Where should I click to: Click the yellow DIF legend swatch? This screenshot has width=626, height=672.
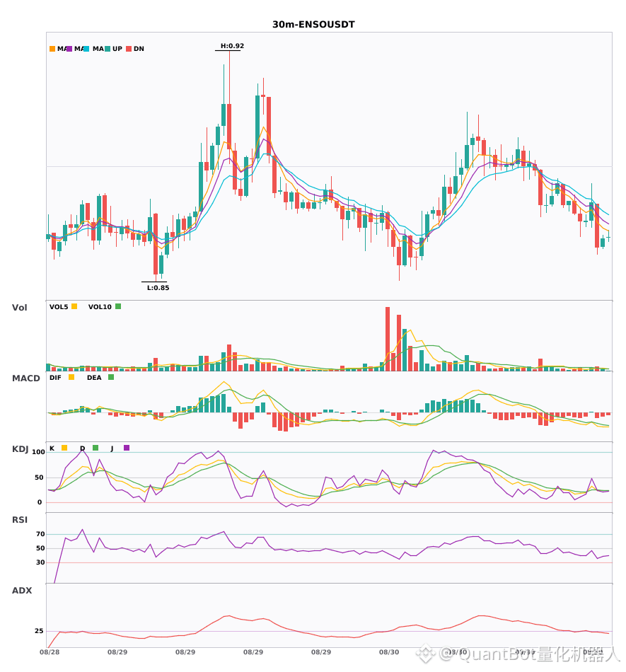[71, 377]
